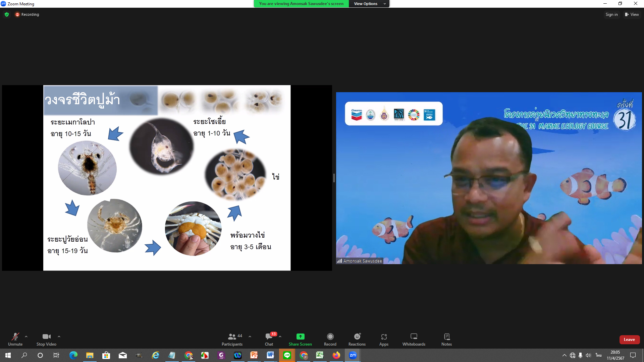The image size is (644, 362).
Task: Click the green encryption shield icon
Action: [7, 14]
